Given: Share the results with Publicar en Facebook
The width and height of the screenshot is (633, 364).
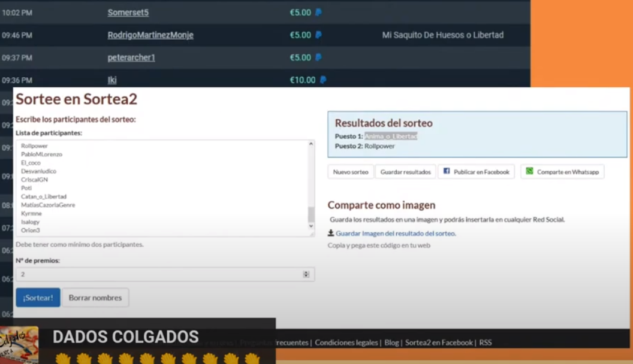Looking at the screenshot, I should point(477,172).
